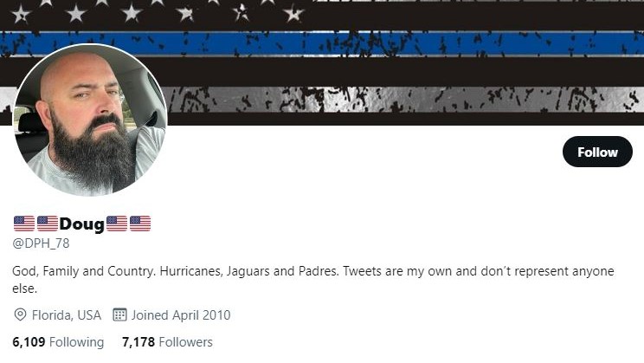Select the Doug display name text
This screenshot has height=363, width=644.
pos(82,224)
